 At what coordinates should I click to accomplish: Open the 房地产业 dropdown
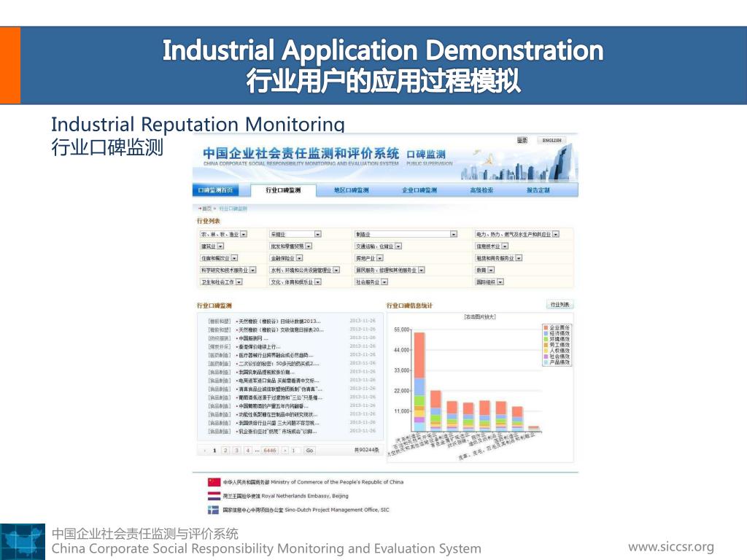(x=368, y=258)
